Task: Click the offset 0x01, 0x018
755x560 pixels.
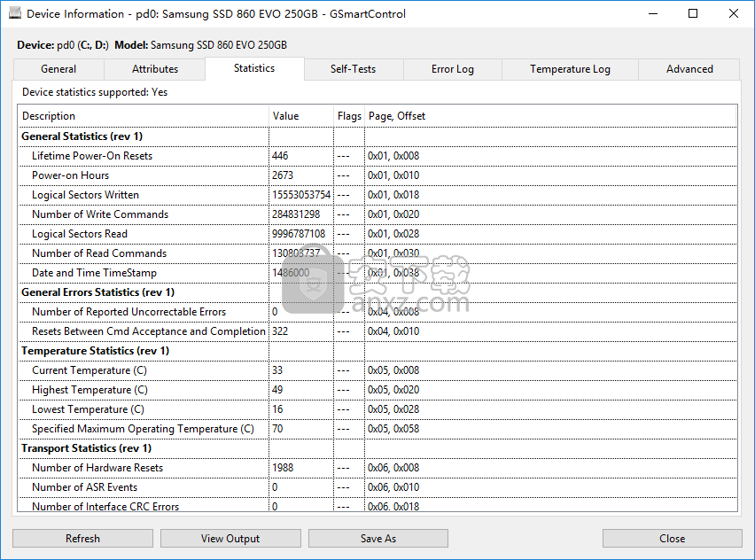Action: (393, 195)
